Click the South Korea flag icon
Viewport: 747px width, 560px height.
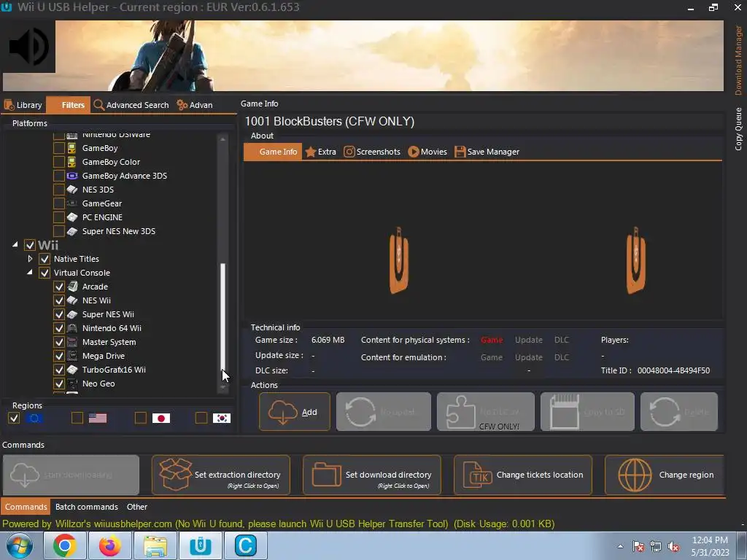[222, 418]
